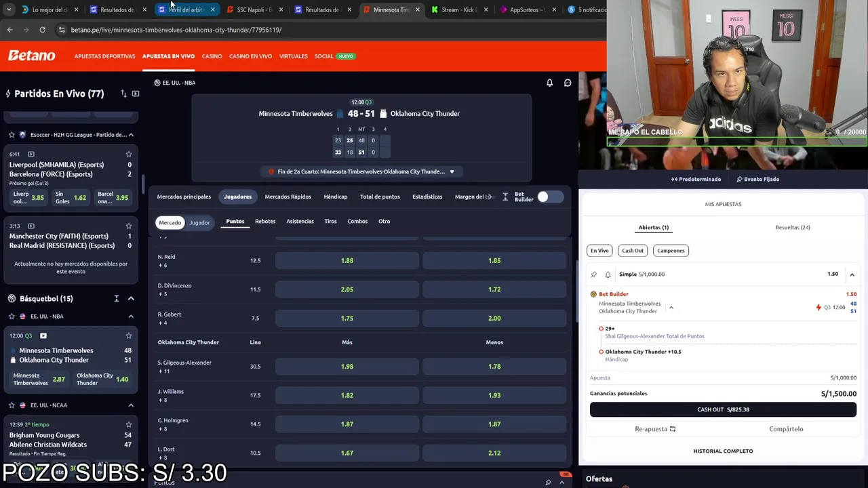Star the Esoccer H2H GG League header
The height and width of the screenshot is (488, 868).
coord(12,135)
